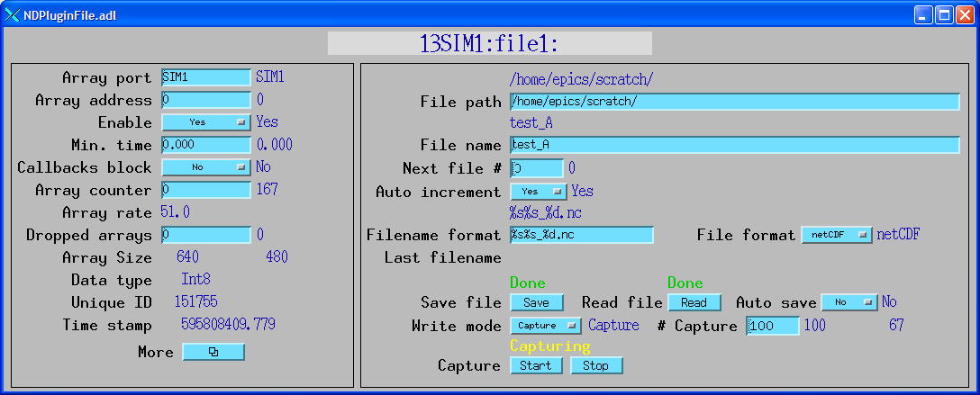The width and height of the screenshot is (980, 395).
Task: Minimize the NDPluginFile.adl window
Action: (924, 14)
